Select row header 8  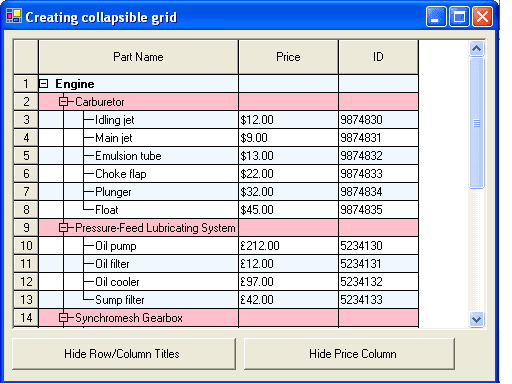26,210
